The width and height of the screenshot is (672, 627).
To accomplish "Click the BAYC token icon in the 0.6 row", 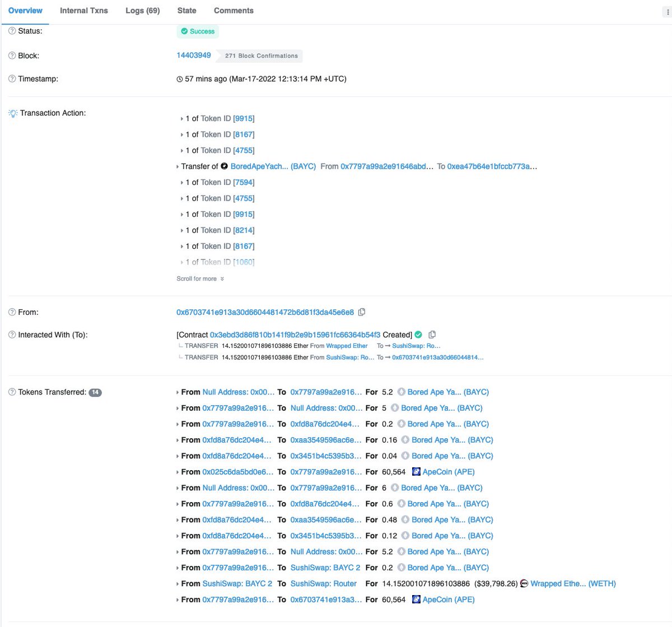I will pos(402,504).
